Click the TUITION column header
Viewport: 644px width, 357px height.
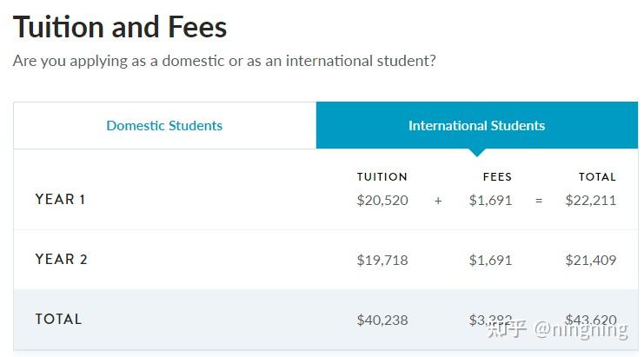[382, 177]
